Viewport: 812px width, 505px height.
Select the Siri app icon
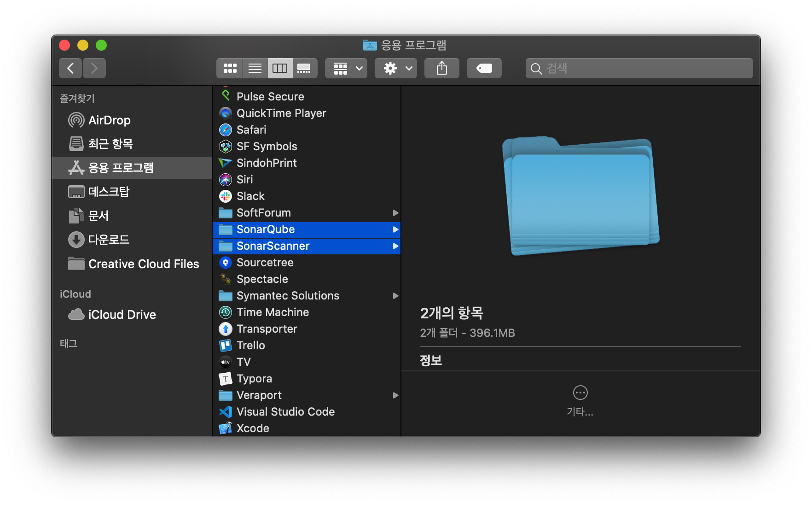[226, 179]
